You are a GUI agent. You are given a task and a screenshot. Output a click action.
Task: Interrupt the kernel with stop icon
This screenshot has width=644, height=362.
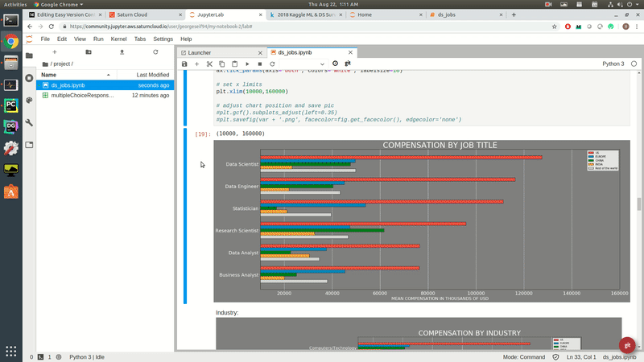point(259,64)
